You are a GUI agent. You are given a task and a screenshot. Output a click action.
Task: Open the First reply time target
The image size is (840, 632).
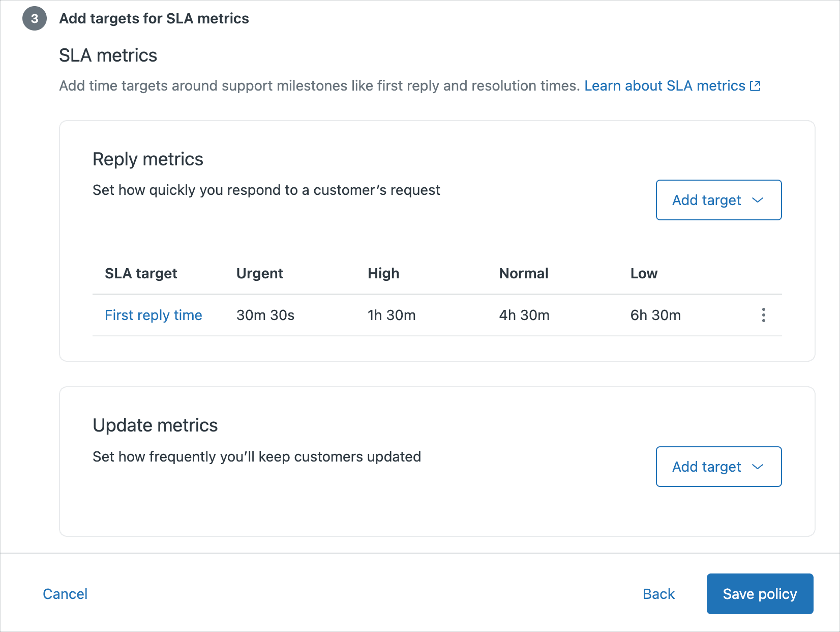(x=153, y=315)
